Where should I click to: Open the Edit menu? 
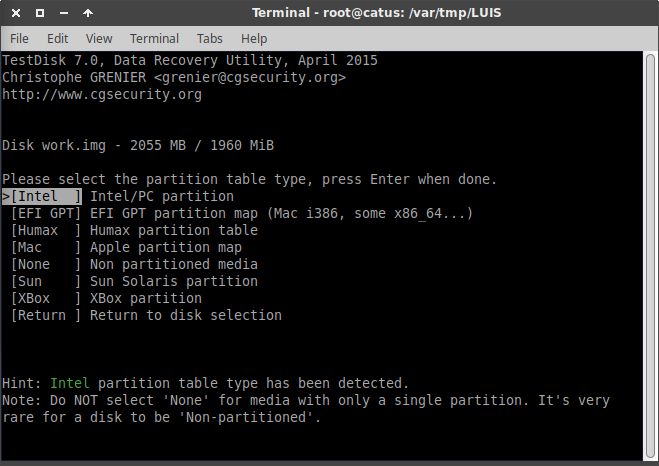point(57,38)
